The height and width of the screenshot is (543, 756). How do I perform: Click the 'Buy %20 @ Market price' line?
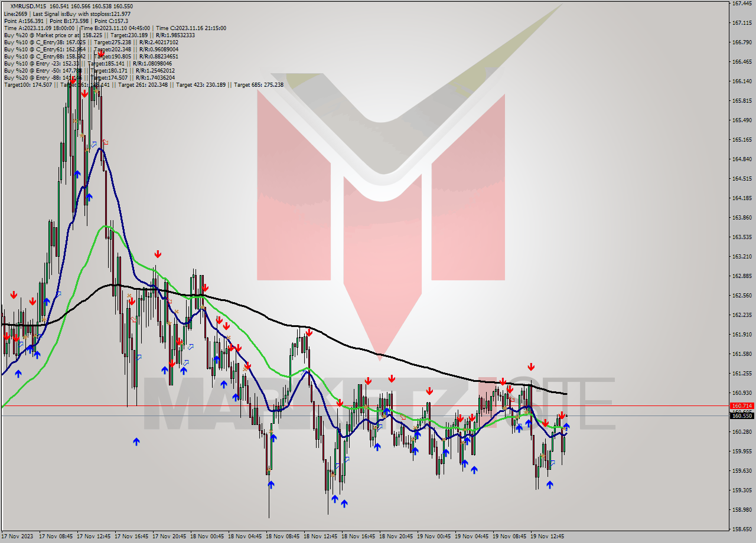[99, 35]
